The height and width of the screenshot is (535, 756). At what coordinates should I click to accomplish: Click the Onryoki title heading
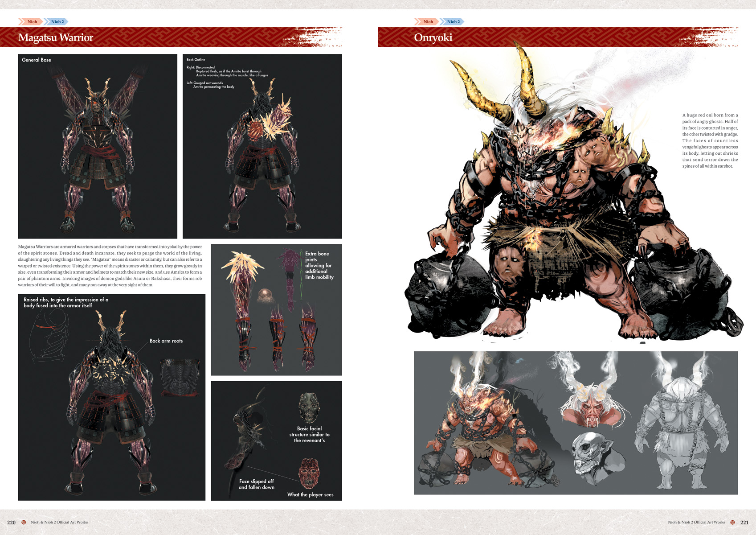coord(433,37)
